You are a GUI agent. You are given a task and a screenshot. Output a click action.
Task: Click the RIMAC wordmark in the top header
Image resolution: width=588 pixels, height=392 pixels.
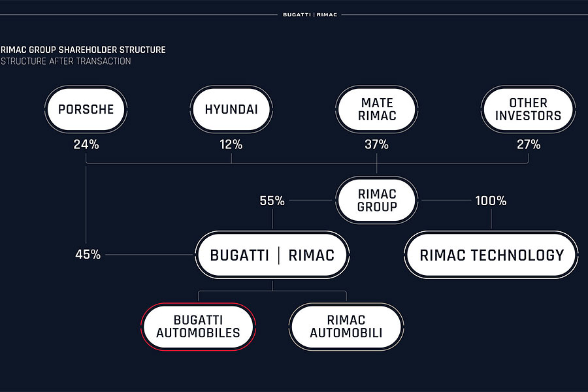[x=327, y=15]
